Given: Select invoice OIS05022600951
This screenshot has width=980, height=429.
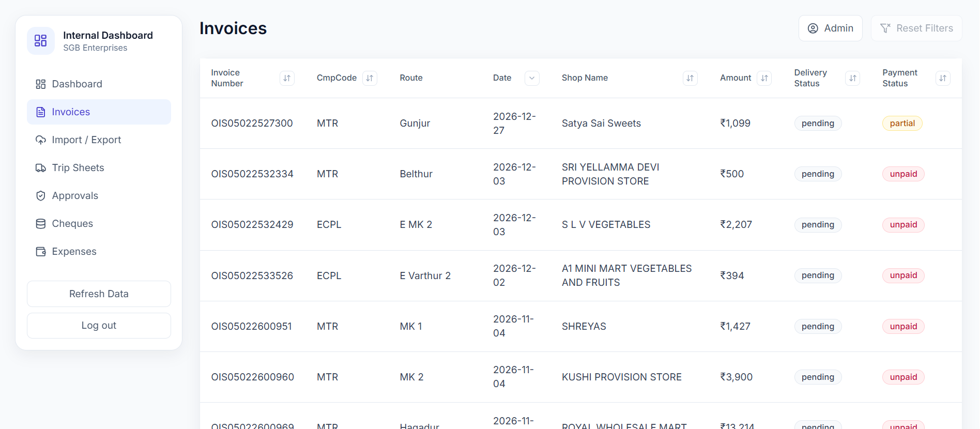Looking at the screenshot, I should pos(251,326).
